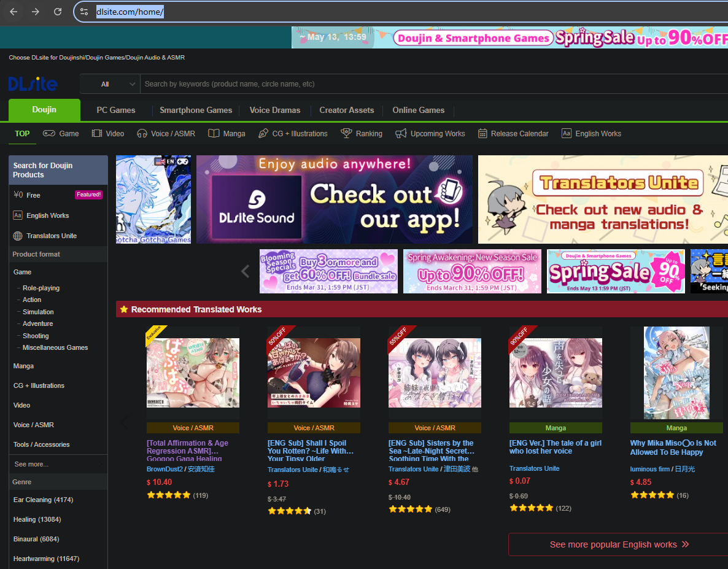
Task: Click the luminous firm circle link
Action: pyautogui.click(x=650, y=469)
